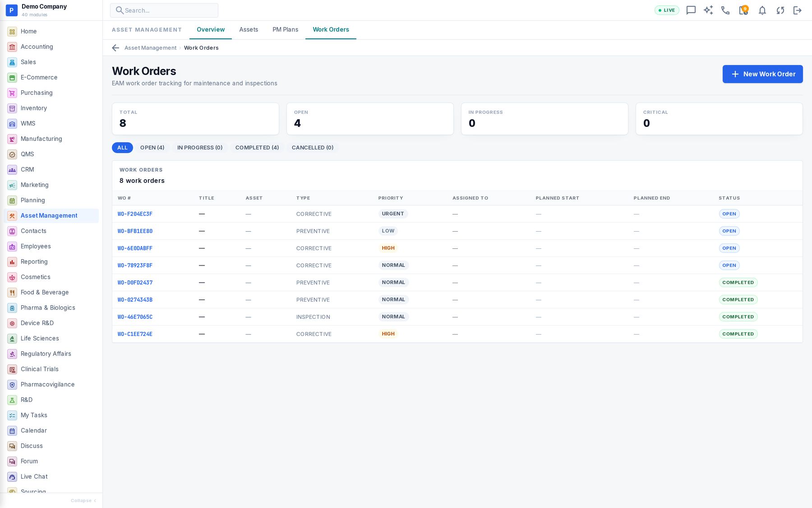Click the Marketing megaphone icon
Image resolution: width=812 pixels, height=508 pixels.
[12, 185]
